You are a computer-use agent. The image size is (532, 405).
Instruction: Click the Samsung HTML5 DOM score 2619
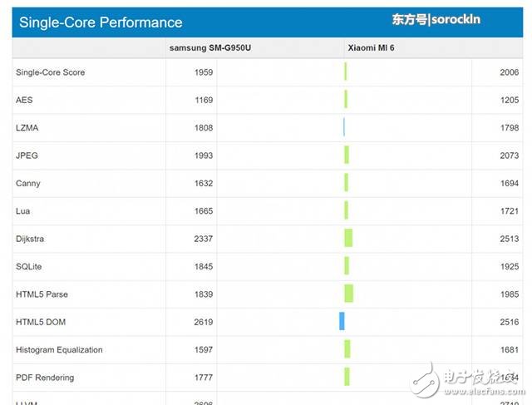(x=203, y=322)
